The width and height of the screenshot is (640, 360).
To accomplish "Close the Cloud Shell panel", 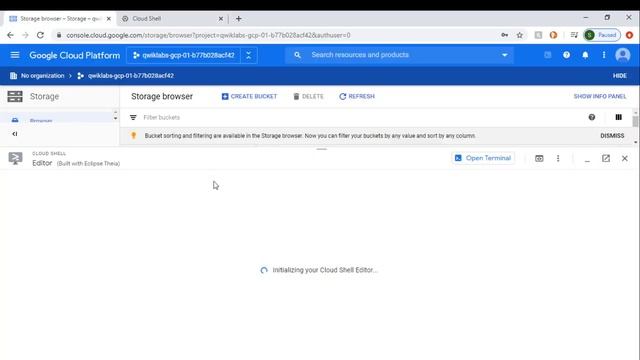I will 624,158.
